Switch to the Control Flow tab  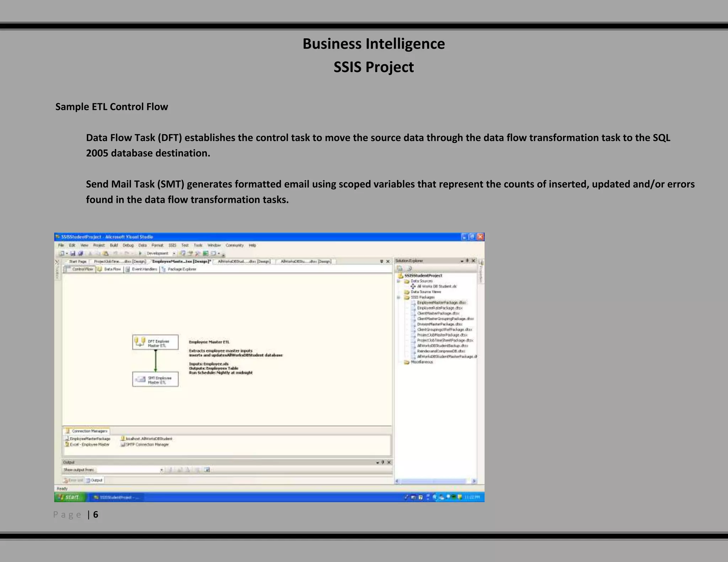pos(79,269)
